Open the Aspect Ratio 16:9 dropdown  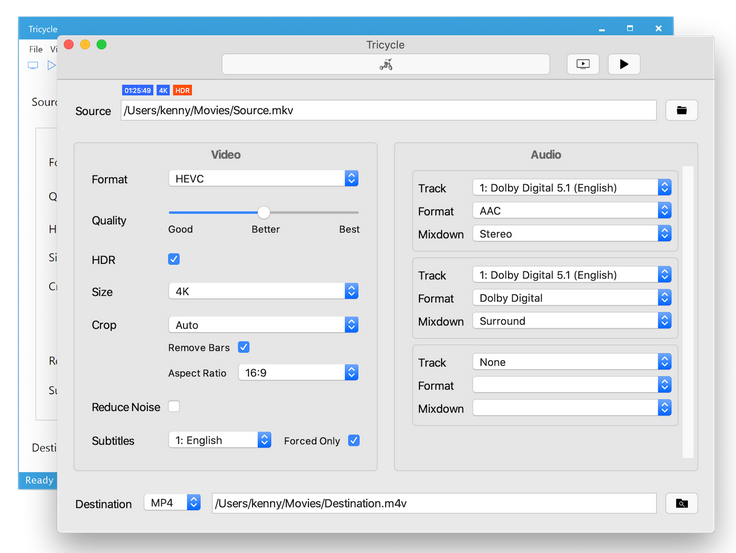299,372
